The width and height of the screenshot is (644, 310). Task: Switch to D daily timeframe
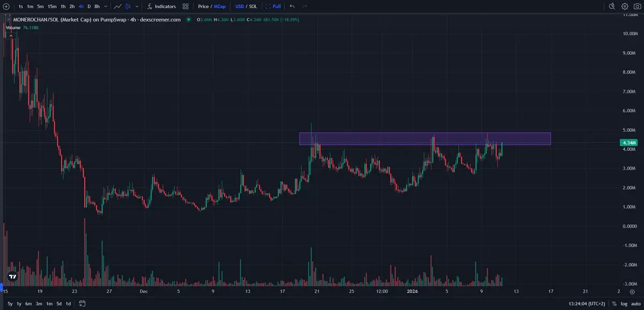point(89,6)
